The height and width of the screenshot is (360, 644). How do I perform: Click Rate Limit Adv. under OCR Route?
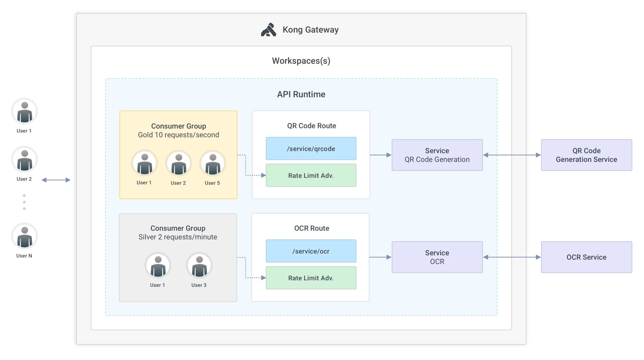coord(311,278)
